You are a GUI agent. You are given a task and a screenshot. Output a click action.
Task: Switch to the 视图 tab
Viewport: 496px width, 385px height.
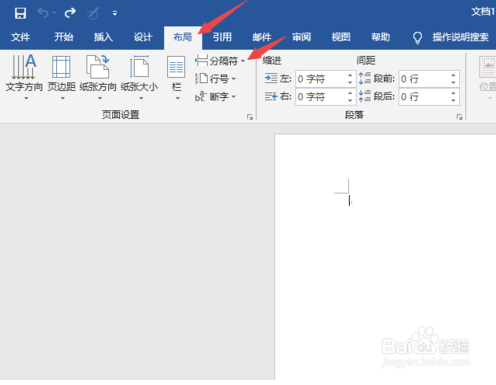(x=341, y=37)
